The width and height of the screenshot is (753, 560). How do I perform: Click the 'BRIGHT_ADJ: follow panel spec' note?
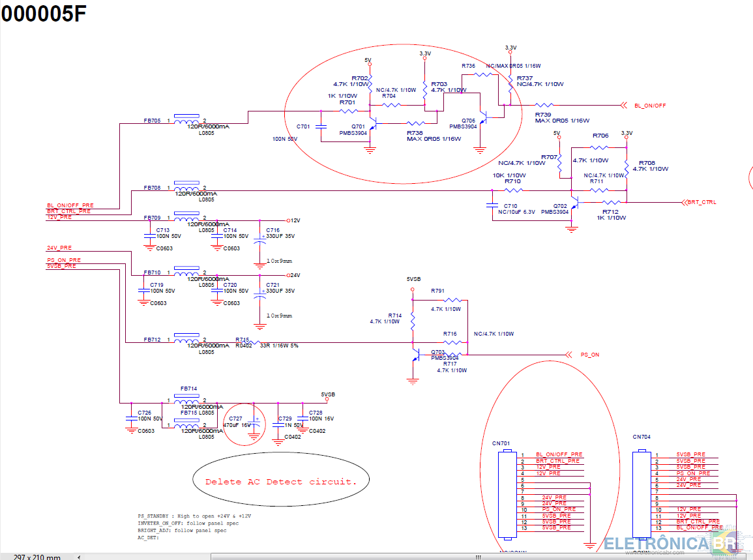pyautogui.click(x=182, y=530)
